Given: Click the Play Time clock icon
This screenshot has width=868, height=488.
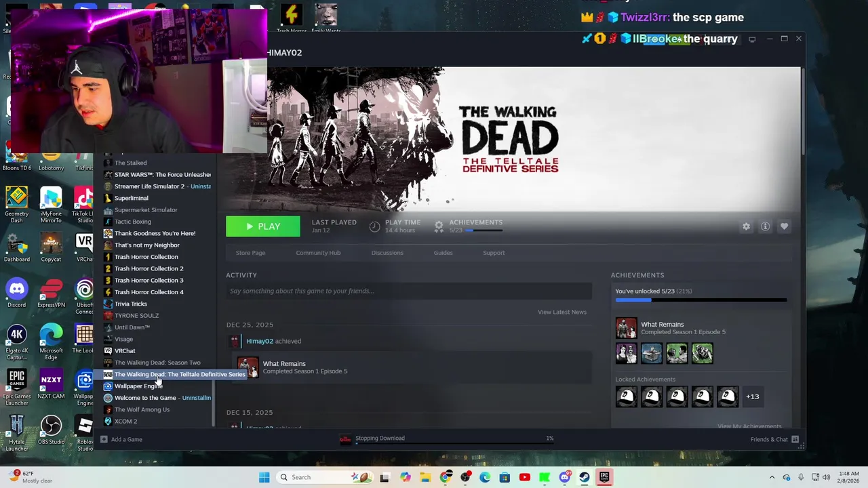Looking at the screenshot, I should coord(374,226).
